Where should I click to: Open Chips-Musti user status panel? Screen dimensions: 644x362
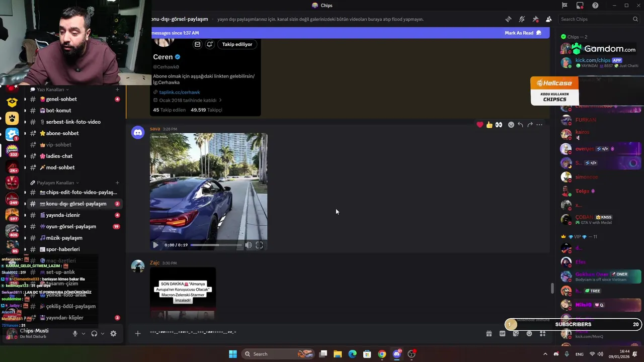click(x=34, y=333)
